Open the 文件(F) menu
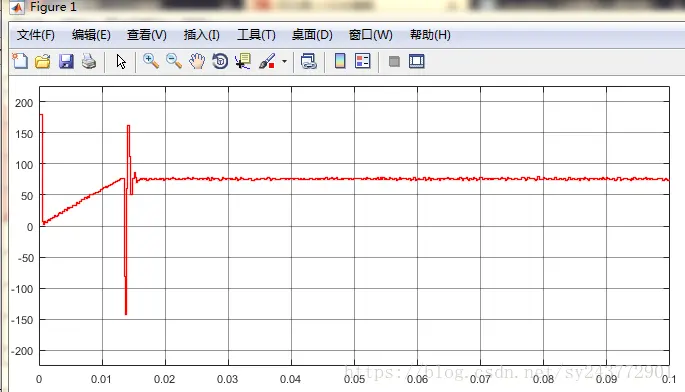This screenshot has height=392, width=685. (x=36, y=35)
